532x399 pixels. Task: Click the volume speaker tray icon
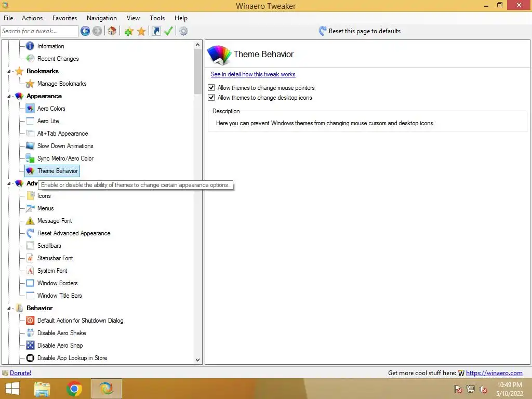tap(483, 389)
